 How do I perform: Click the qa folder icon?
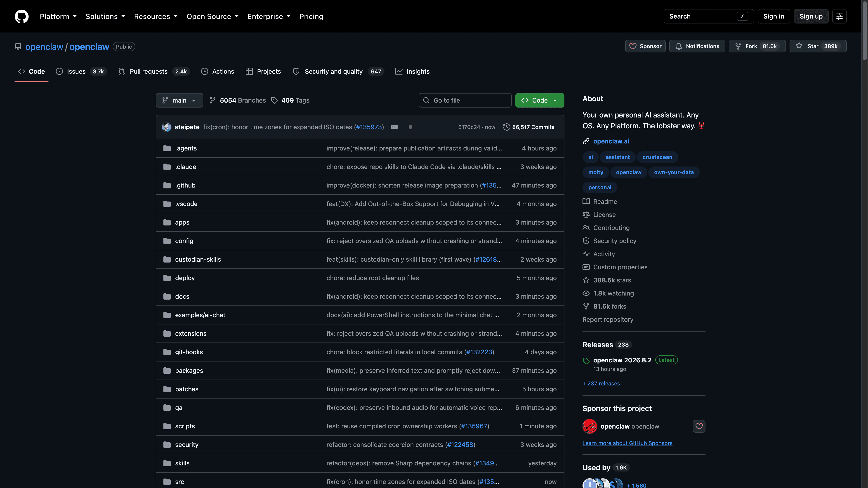167,408
